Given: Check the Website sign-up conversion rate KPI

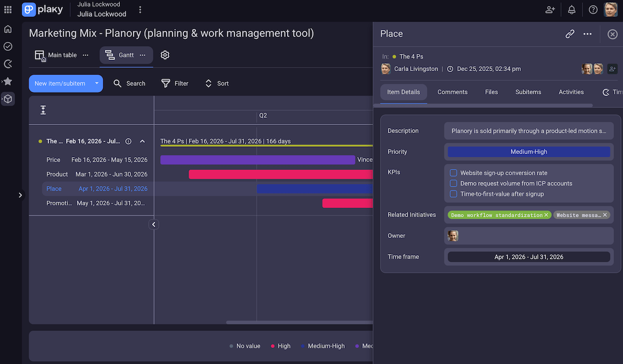Looking at the screenshot, I should [x=453, y=173].
